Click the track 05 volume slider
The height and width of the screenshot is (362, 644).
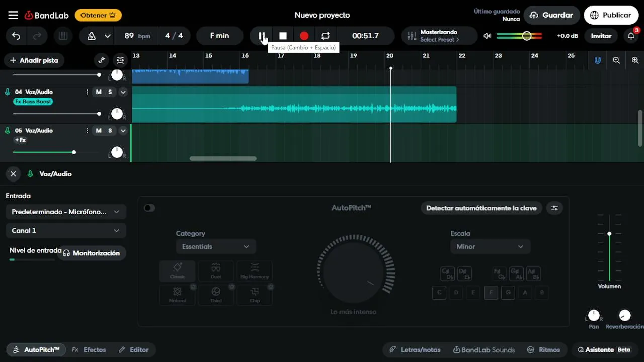point(55,152)
